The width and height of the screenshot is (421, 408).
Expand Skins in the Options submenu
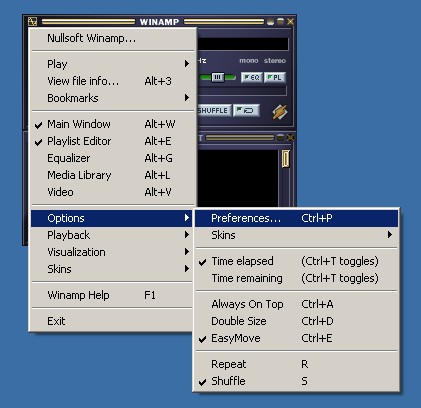[296, 235]
